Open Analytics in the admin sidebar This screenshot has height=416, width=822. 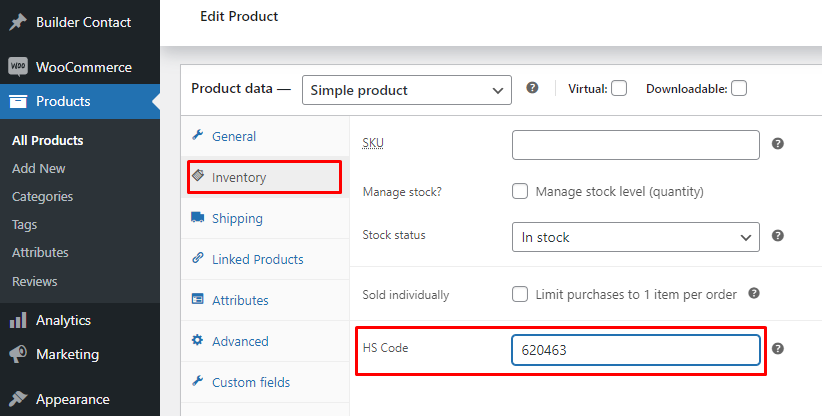pyautogui.click(x=63, y=320)
